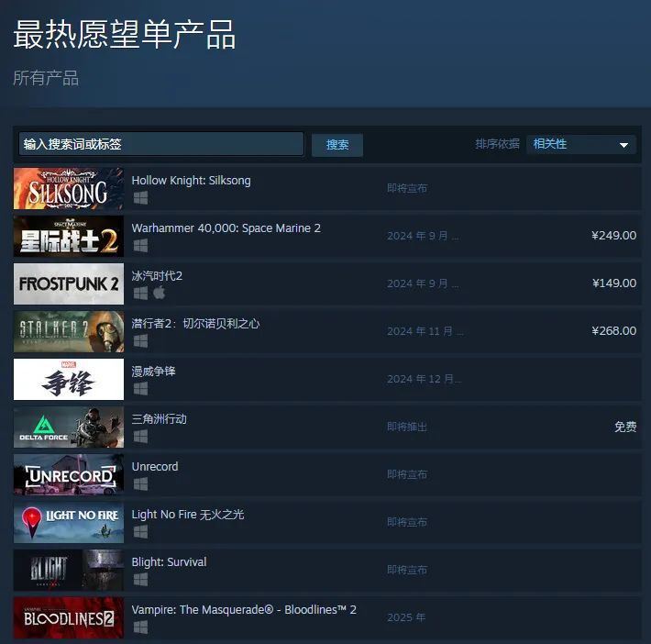Click Windows icon under 三角洲行动
This screenshot has width=651, height=644.
click(x=140, y=437)
